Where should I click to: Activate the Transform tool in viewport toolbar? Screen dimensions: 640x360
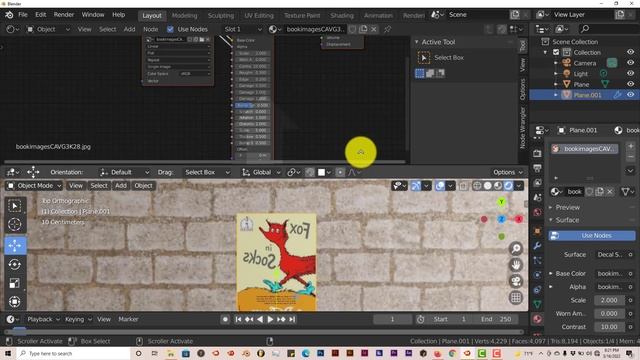click(15, 302)
